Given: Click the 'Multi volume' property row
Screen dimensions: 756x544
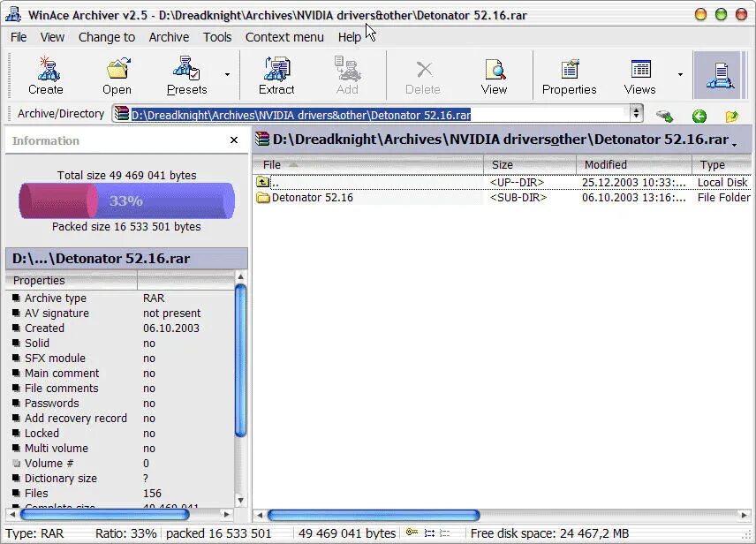Looking at the screenshot, I should (x=120, y=448).
